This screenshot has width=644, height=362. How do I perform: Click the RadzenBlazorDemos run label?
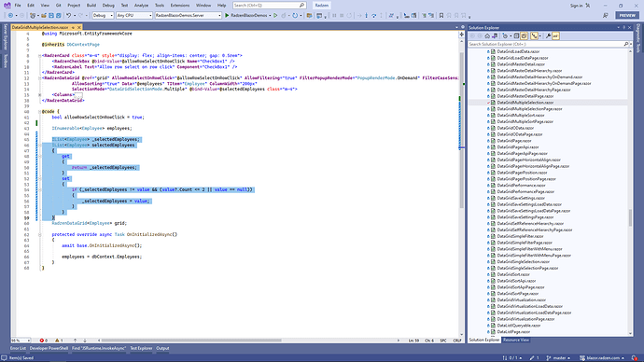coord(249,15)
